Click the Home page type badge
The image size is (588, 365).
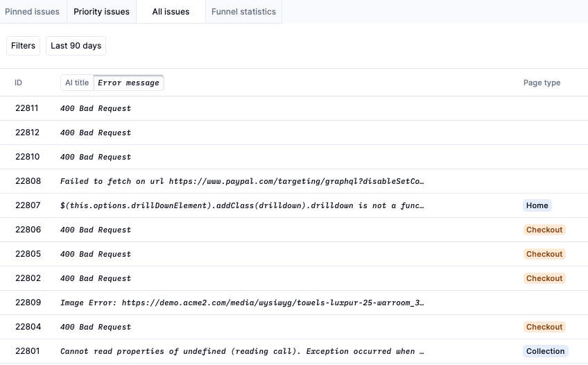click(537, 205)
